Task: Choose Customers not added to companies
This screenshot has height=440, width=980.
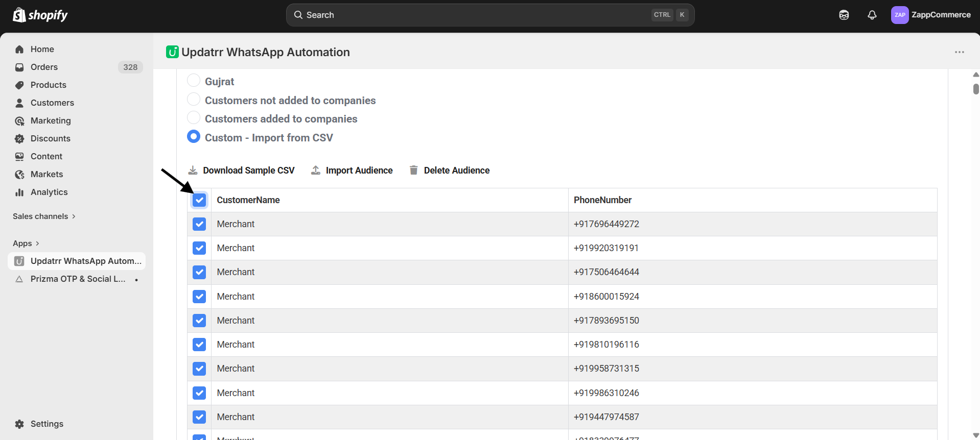Action: 194,100
